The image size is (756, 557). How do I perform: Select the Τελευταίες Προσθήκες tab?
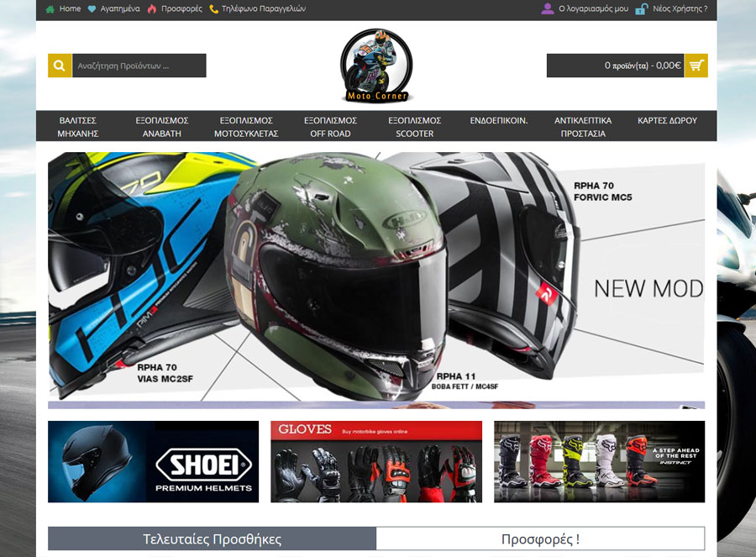click(213, 539)
